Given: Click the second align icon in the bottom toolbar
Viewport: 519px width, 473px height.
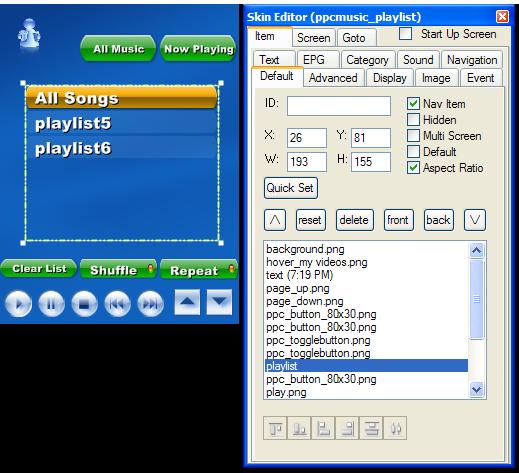Looking at the screenshot, I should pos(299,428).
